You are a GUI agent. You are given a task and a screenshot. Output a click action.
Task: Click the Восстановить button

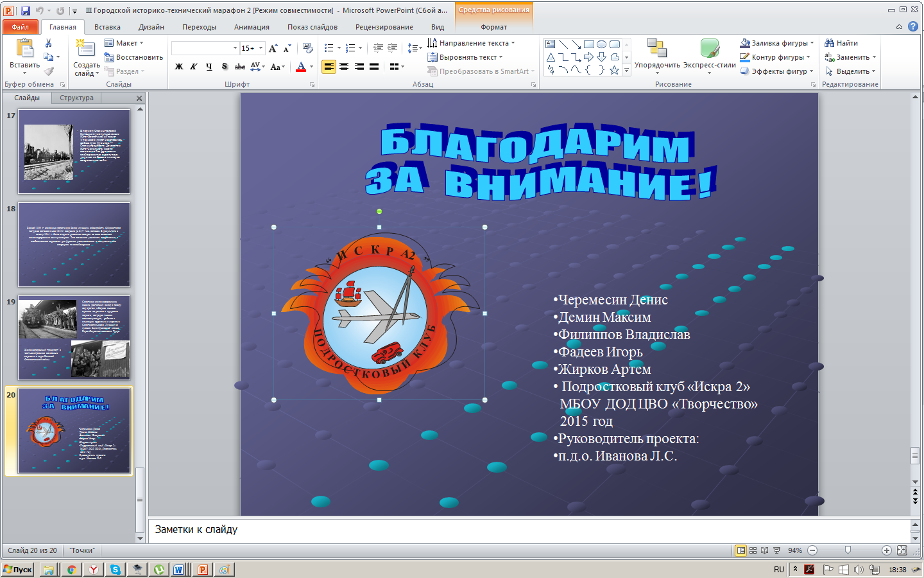click(x=133, y=57)
